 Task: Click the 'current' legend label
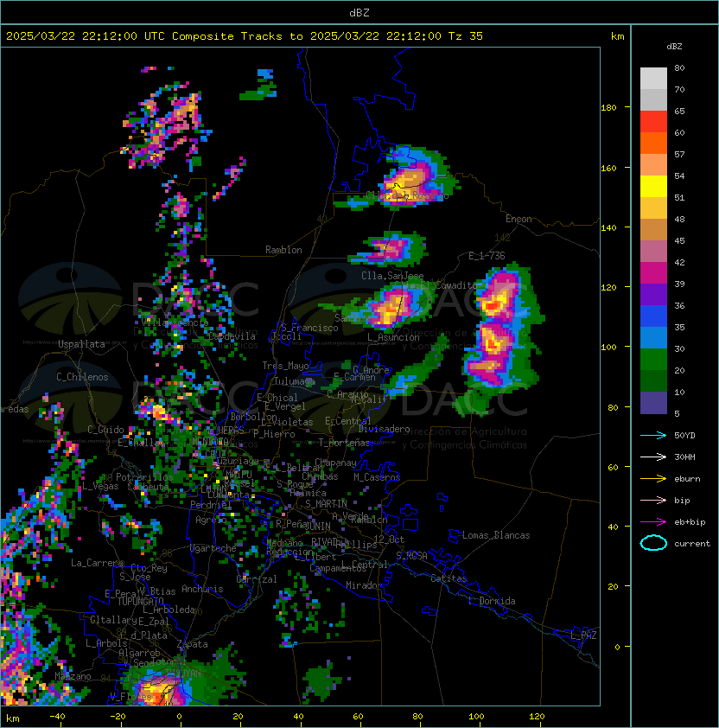[692, 544]
